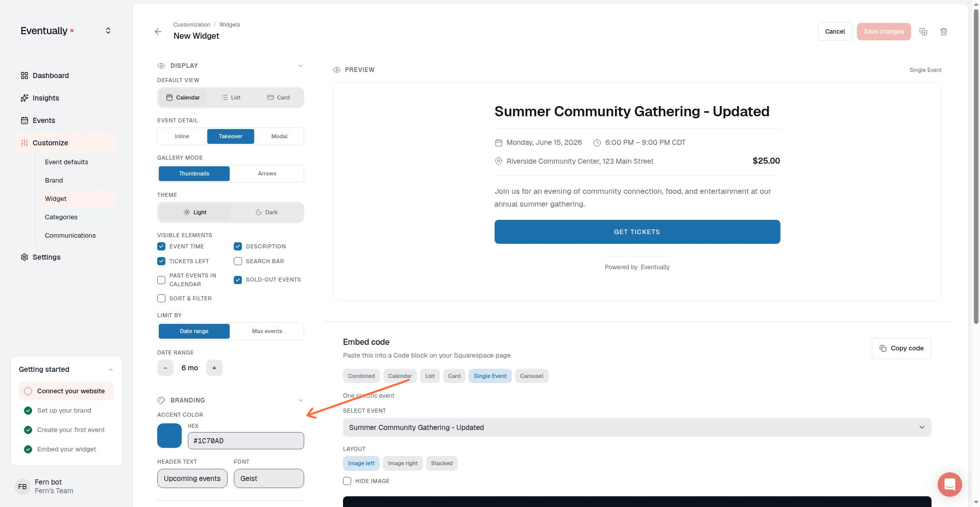The height and width of the screenshot is (507, 980).
Task: Click the FB user avatar
Action: (22, 487)
